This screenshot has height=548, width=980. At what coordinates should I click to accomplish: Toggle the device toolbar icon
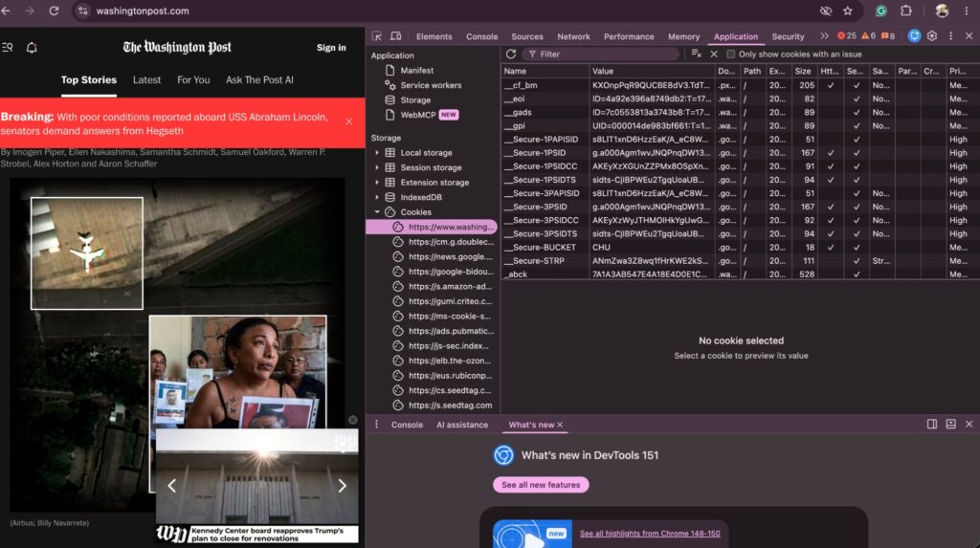pyautogui.click(x=395, y=36)
